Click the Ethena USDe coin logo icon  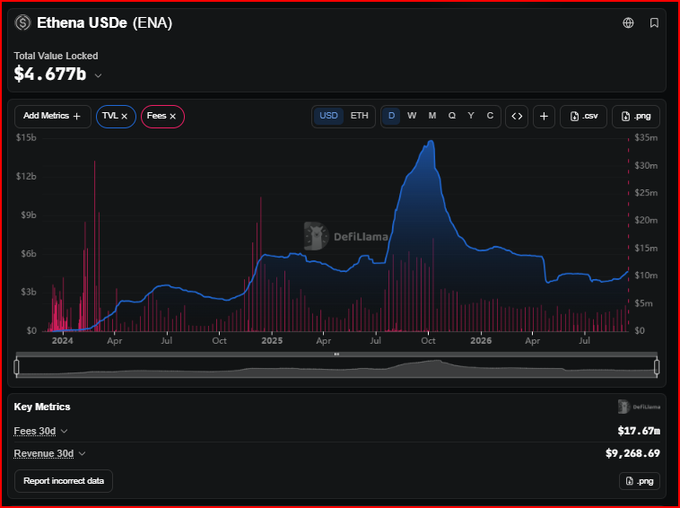(23, 23)
